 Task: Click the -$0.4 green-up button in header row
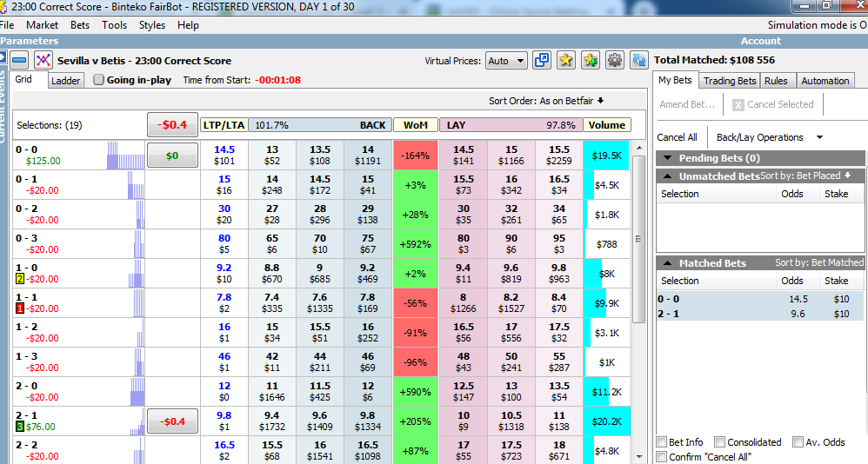click(x=172, y=125)
